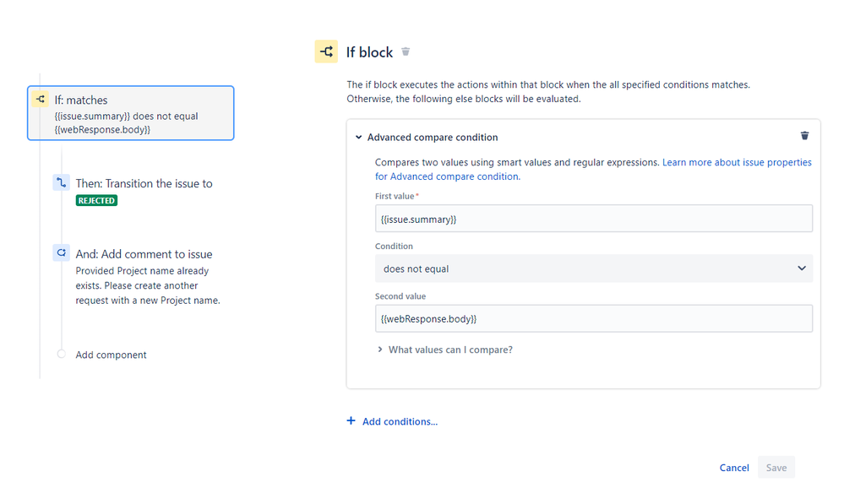Click the Save button
Image resolution: width=844 pixels, height=504 pixels.
pos(776,468)
